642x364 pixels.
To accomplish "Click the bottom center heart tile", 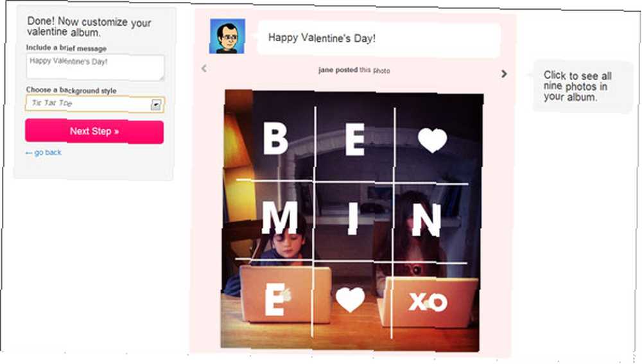I will tap(350, 299).
